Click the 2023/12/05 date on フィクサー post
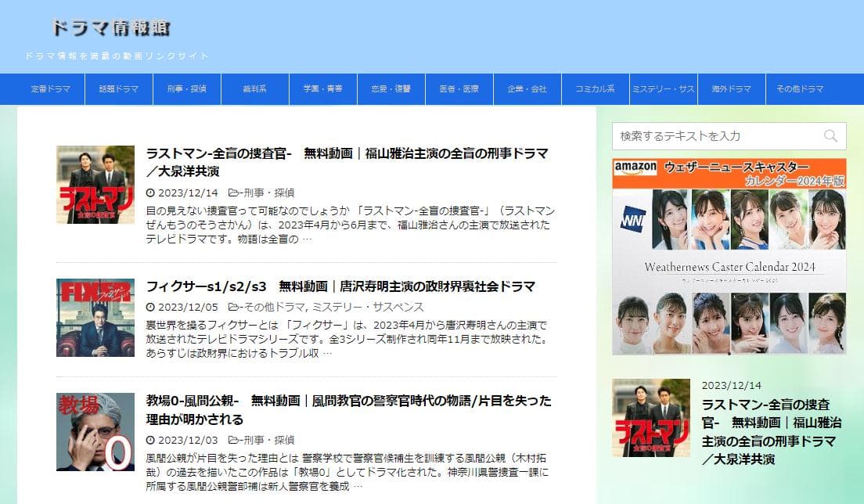Screen dimensions: 864x504 (x=188, y=307)
